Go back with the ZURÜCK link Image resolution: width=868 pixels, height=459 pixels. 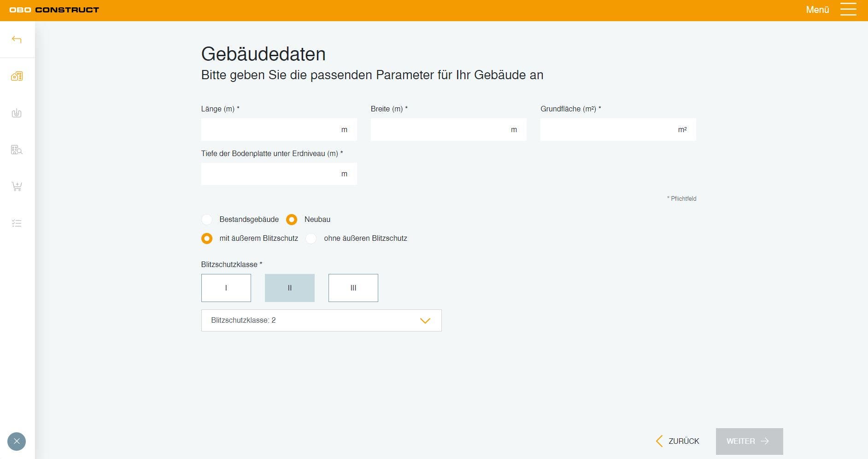tap(677, 441)
